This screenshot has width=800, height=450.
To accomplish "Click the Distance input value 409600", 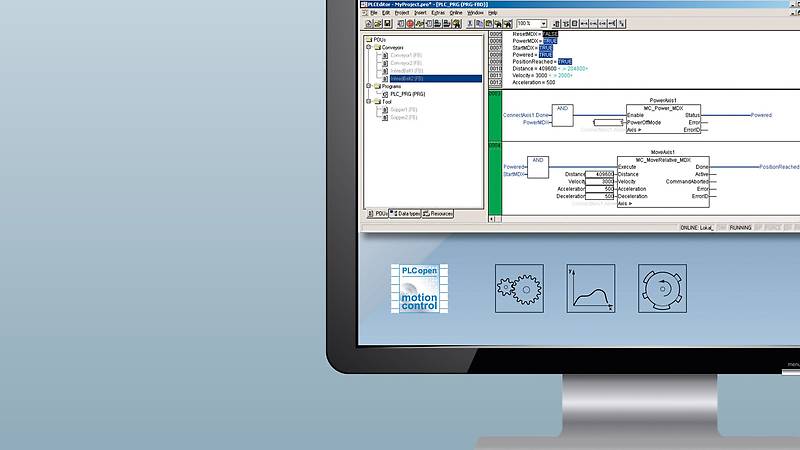I will point(603,173).
